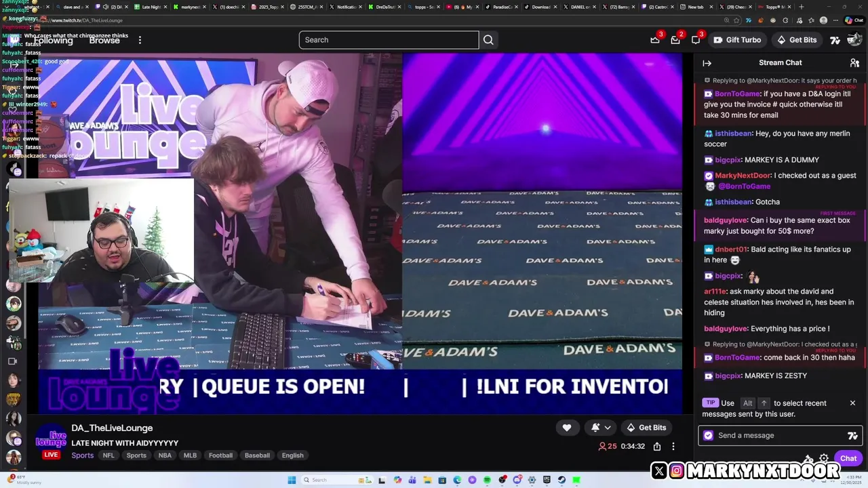Select the Baseball tag

(257, 455)
